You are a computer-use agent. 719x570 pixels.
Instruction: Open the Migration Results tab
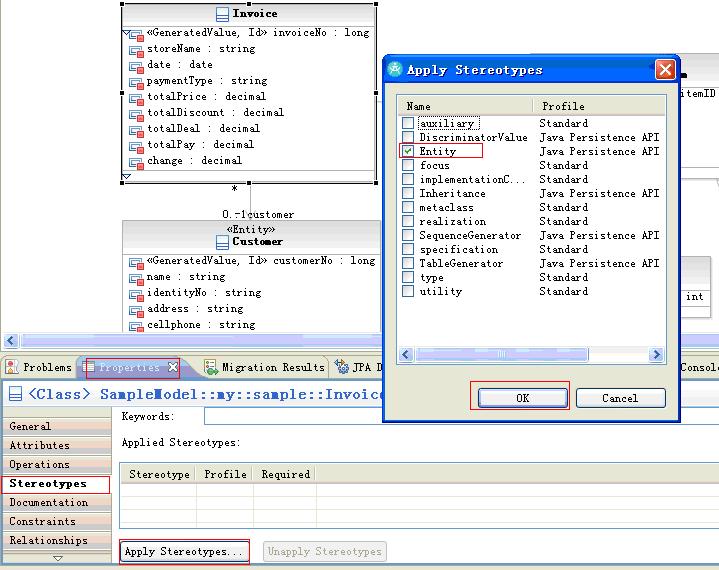(x=265, y=367)
